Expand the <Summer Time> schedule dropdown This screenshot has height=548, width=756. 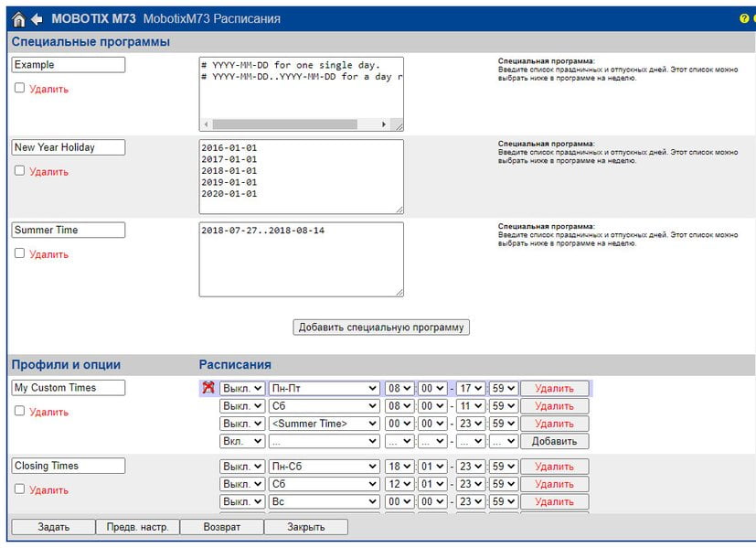324,424
